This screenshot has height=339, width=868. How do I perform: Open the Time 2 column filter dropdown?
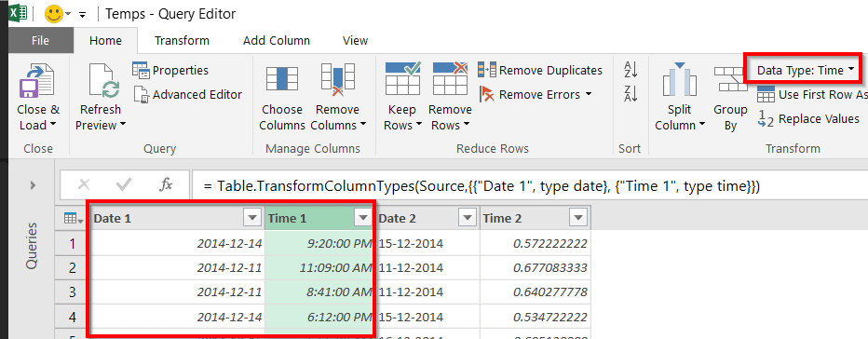click(x=578, y=218)
